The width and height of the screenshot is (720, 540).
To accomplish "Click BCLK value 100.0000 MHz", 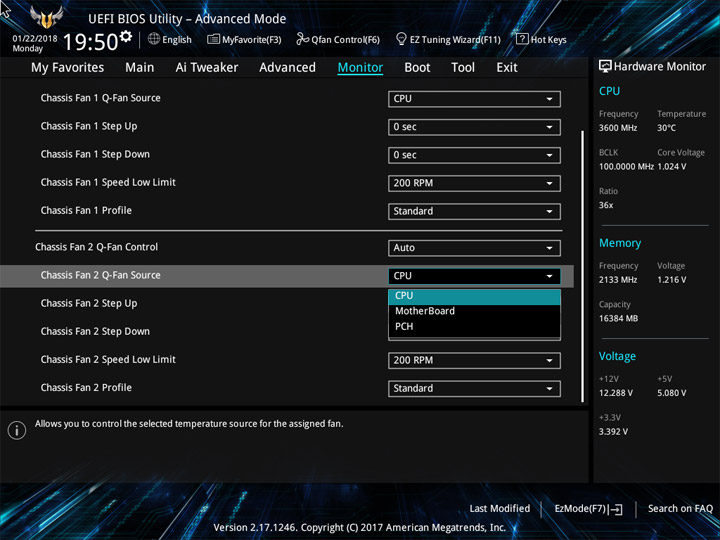I will tap(626, 167).
